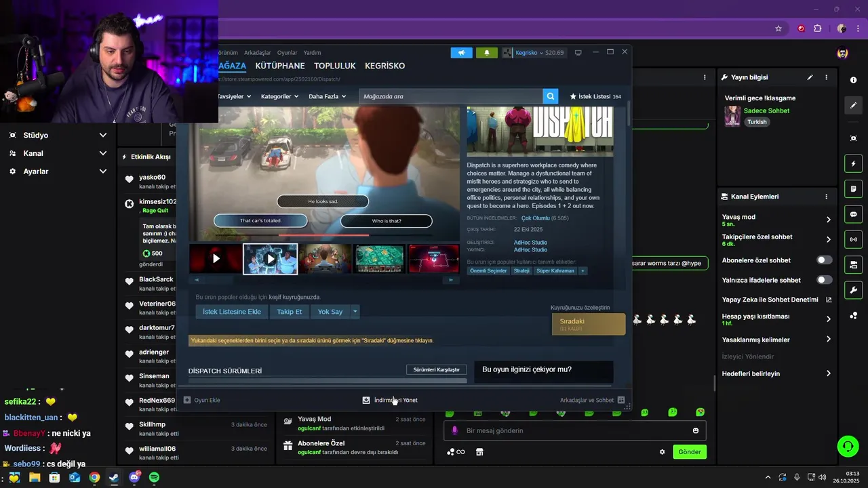The width and height of the screenshot is (868, 488).
Task: Open the Oyunlar menu in Steam
Action: click(287, 53)
